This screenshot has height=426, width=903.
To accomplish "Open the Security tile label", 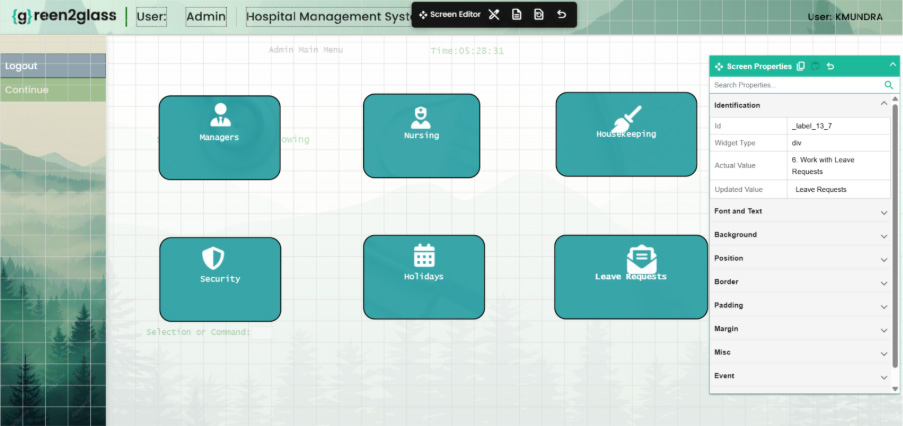I will point(220,279).
